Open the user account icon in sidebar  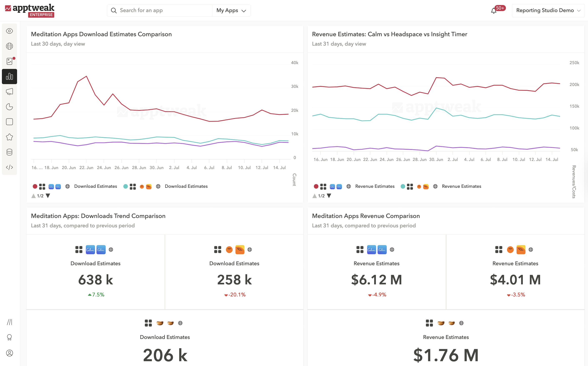(x=9, y=353)
